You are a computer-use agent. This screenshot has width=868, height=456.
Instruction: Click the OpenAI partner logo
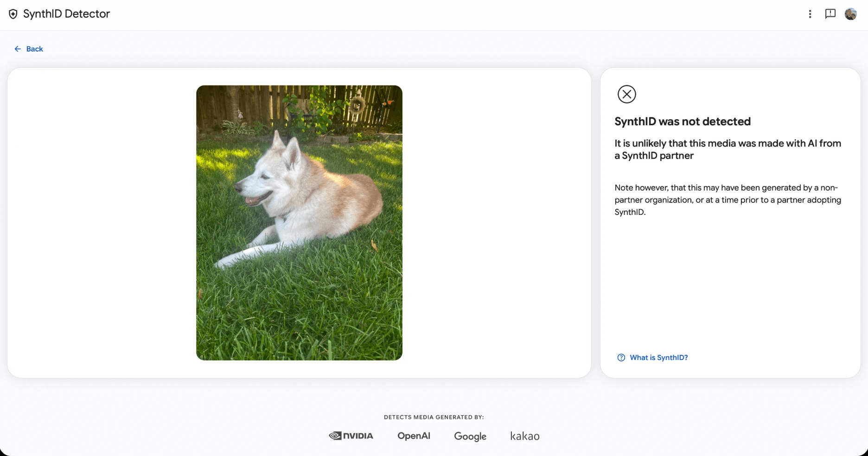click(414, 436)
